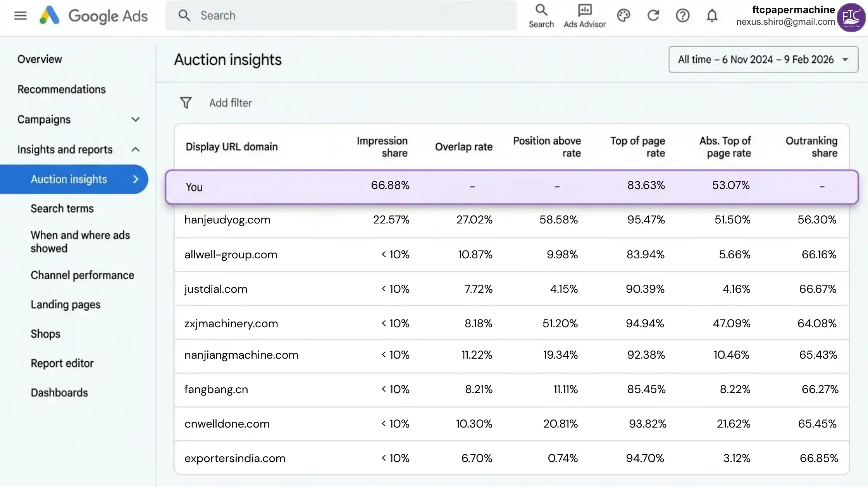Open the help question-mark icon
868x488 pixels.
682,16
